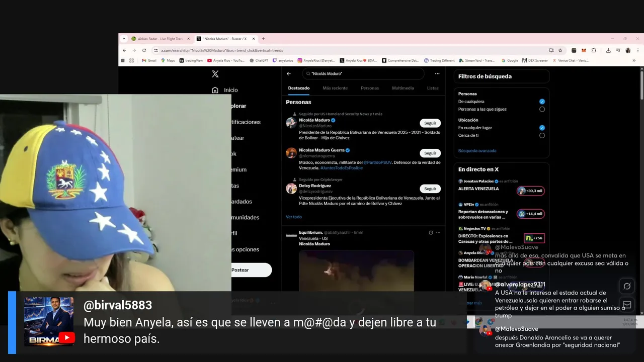Switch to the Personas tab
644x362 pixels.
[370, 88]
